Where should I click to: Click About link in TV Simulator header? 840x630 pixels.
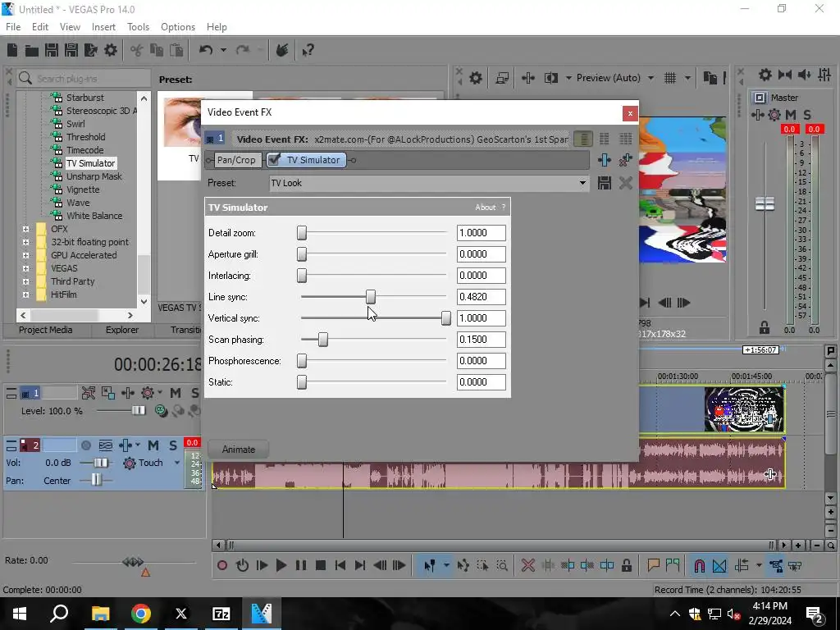486,208
